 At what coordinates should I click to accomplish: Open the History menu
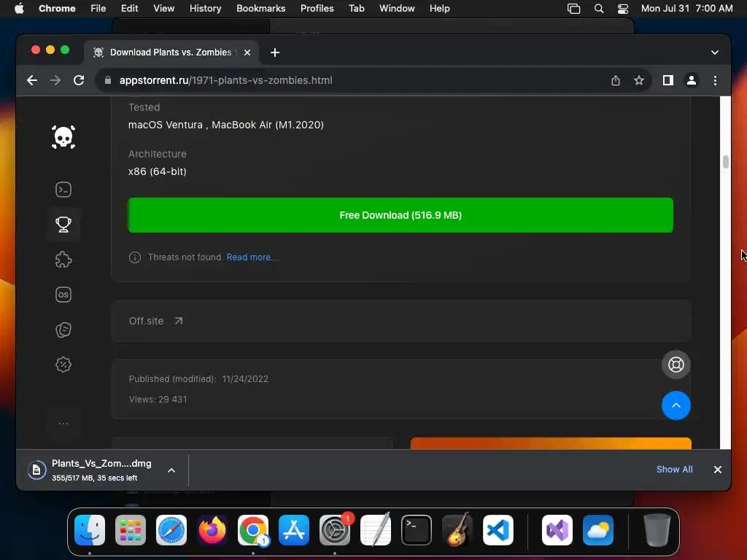pyautogui.click(x=205, y=9)
